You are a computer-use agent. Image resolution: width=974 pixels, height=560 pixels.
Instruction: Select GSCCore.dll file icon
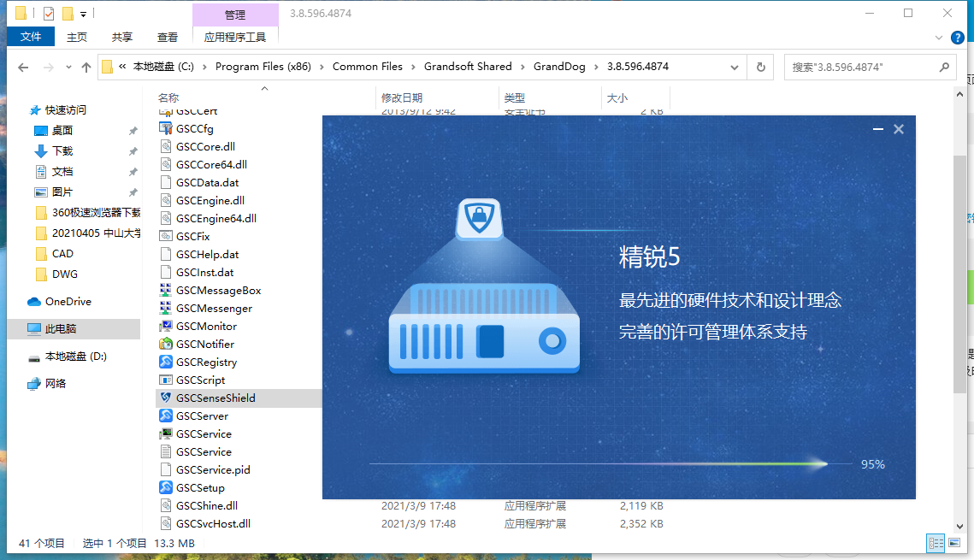(166, 146)
